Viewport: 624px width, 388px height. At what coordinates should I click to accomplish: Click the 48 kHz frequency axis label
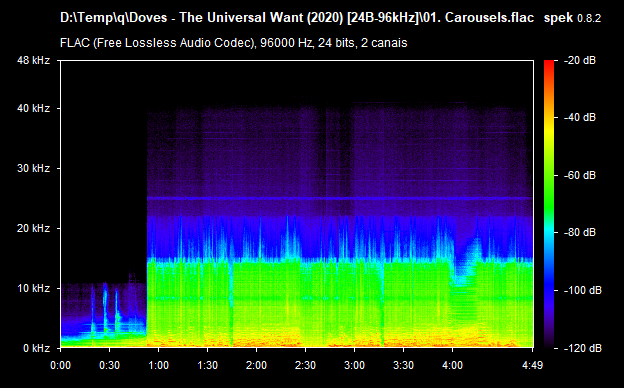pyautogui.click(x=33, y=60)
